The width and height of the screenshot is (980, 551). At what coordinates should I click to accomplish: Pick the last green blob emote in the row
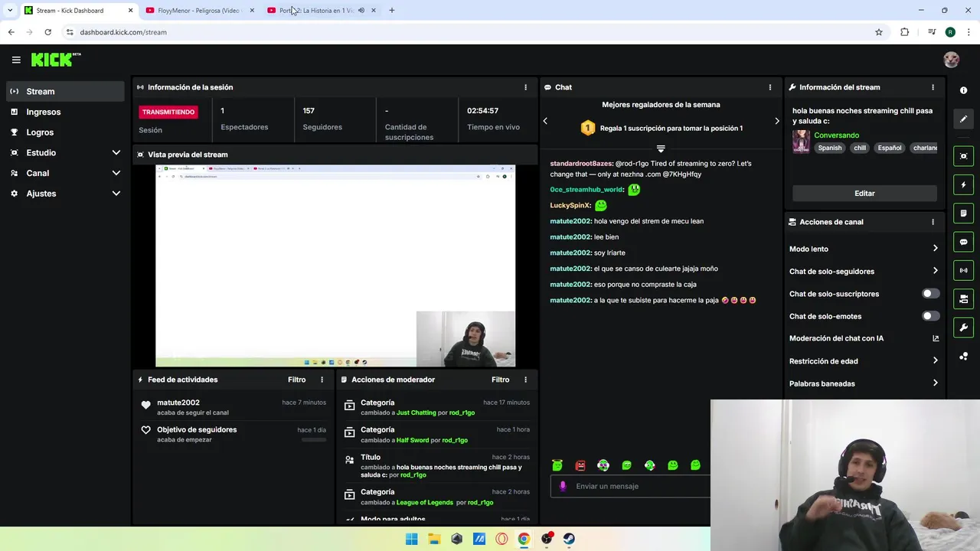pos(695,465)
